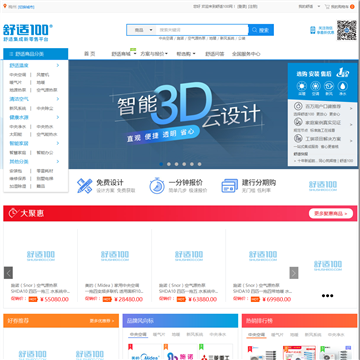Click the blue 搜索 search button
Screen dimensions: 360x360
point(261,30)
